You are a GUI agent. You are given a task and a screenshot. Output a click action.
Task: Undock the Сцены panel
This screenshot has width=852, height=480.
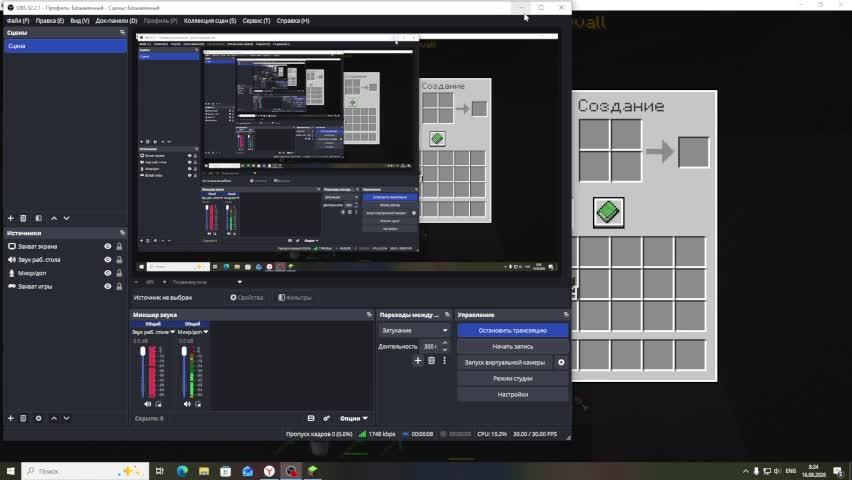122,33
